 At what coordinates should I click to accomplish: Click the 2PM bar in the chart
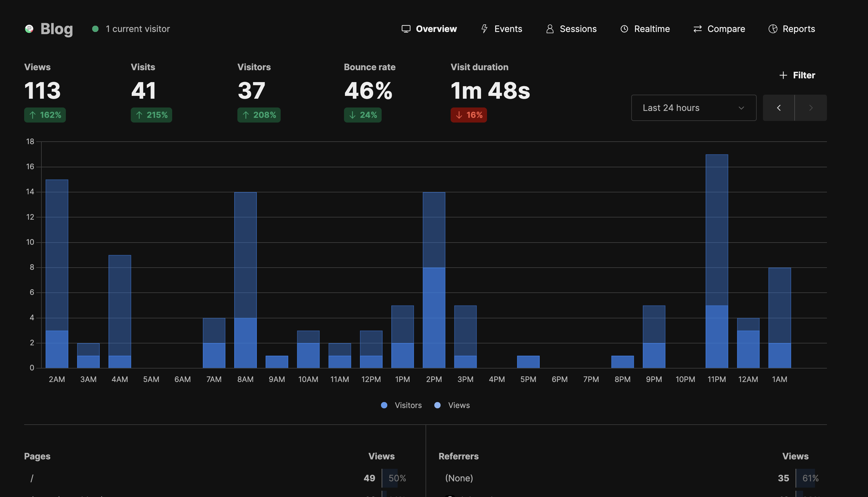point(434,280)
